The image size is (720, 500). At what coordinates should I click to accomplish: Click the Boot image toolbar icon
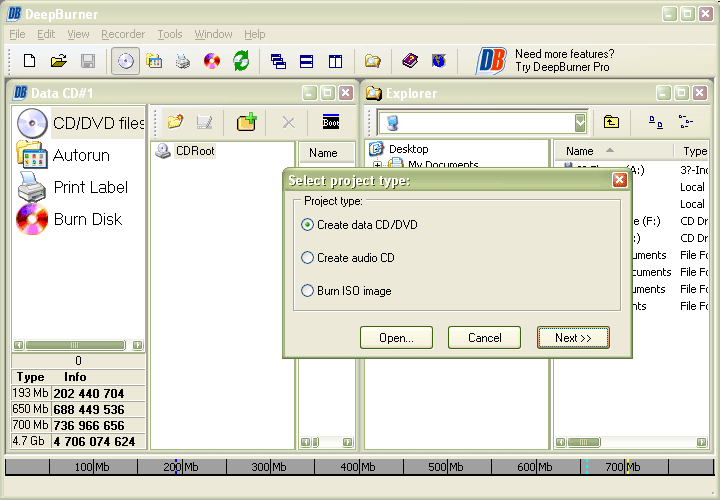331,122
